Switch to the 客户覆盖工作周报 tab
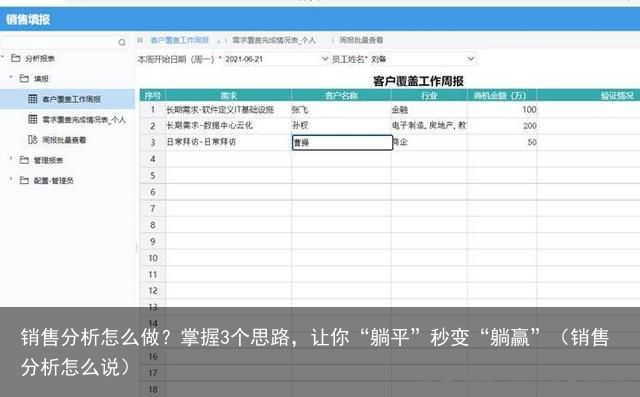640x397 pixels. pyautogui.click(x=180, y=40)
